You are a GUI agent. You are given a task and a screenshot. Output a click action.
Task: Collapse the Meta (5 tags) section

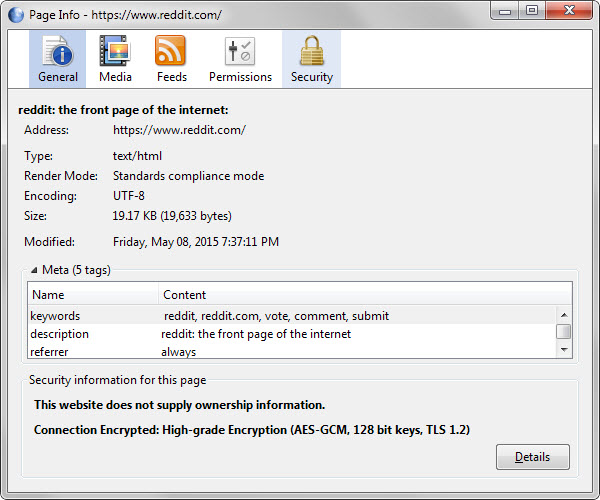coord(34,270)
